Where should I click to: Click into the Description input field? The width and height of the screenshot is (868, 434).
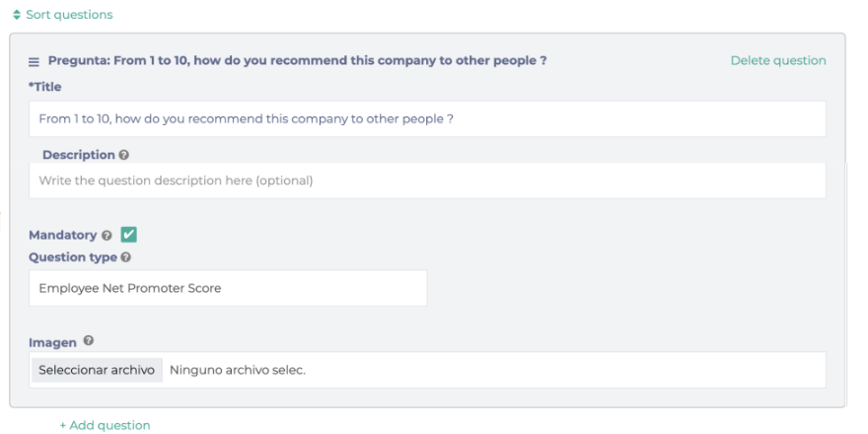click(x=427, y=181)
